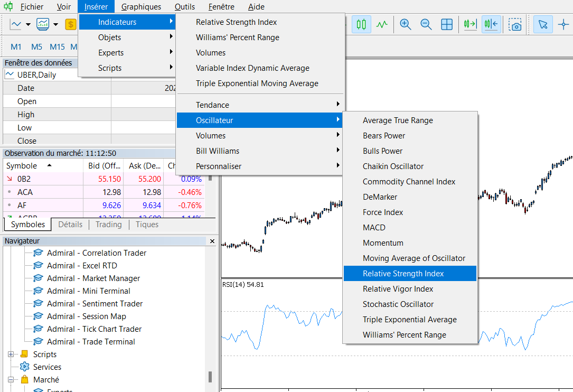The width and height of the screenshot is (573, 392).
Task: Activate the Crosshair tool
Action: tap(564, 24)
